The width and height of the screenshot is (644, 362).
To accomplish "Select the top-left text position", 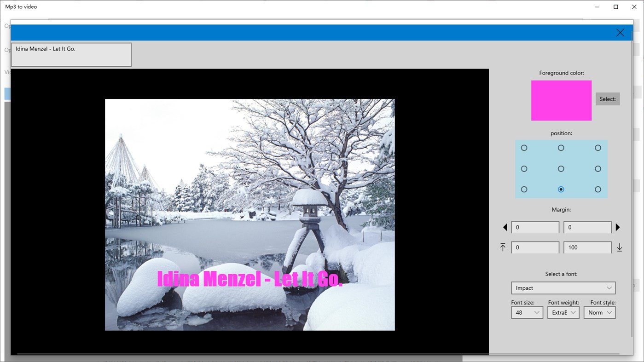I will tap(524, 148).
